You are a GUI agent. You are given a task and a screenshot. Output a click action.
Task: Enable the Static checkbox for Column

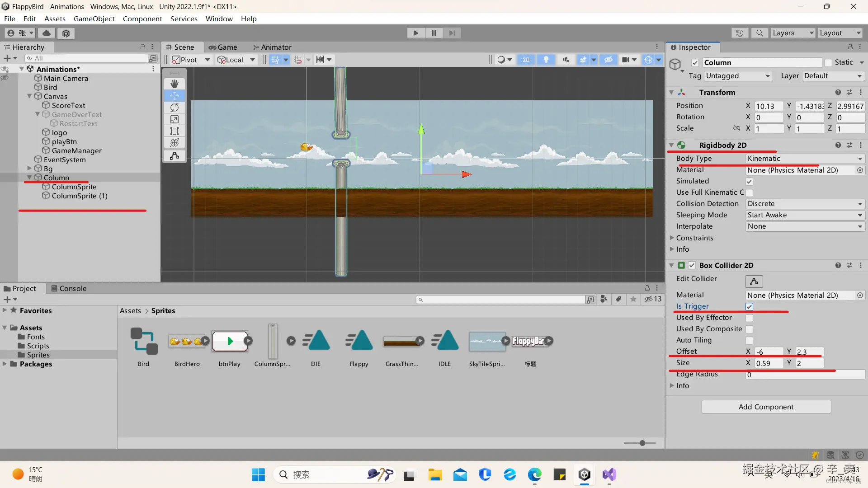(x=828, y=63)
